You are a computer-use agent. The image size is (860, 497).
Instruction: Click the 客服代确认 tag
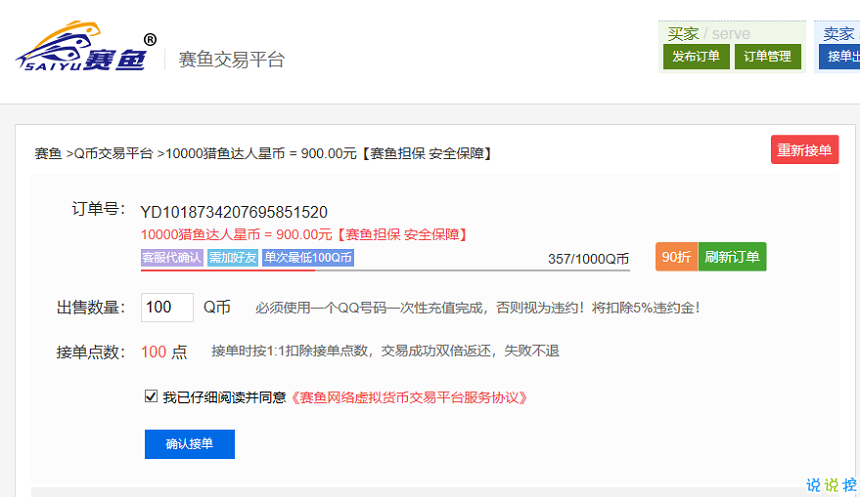pyautogui.click(x=172, y=257)
